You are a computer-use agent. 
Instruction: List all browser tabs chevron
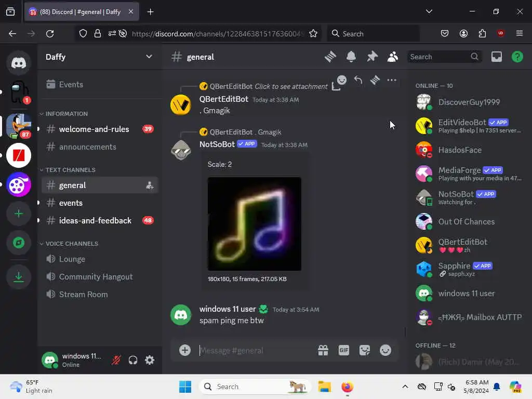coord(429,11)
